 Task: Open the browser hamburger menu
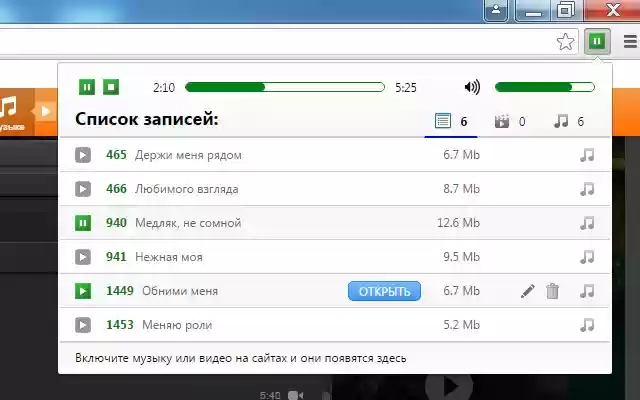tap(630, 41)
